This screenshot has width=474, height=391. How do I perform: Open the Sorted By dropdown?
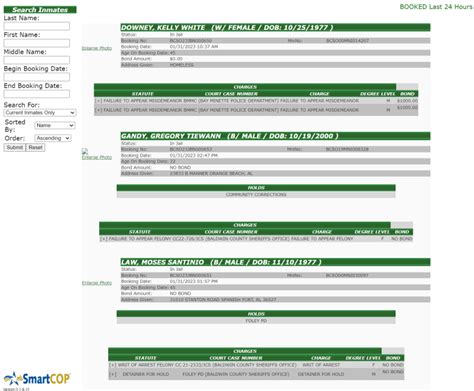[55, 125]
